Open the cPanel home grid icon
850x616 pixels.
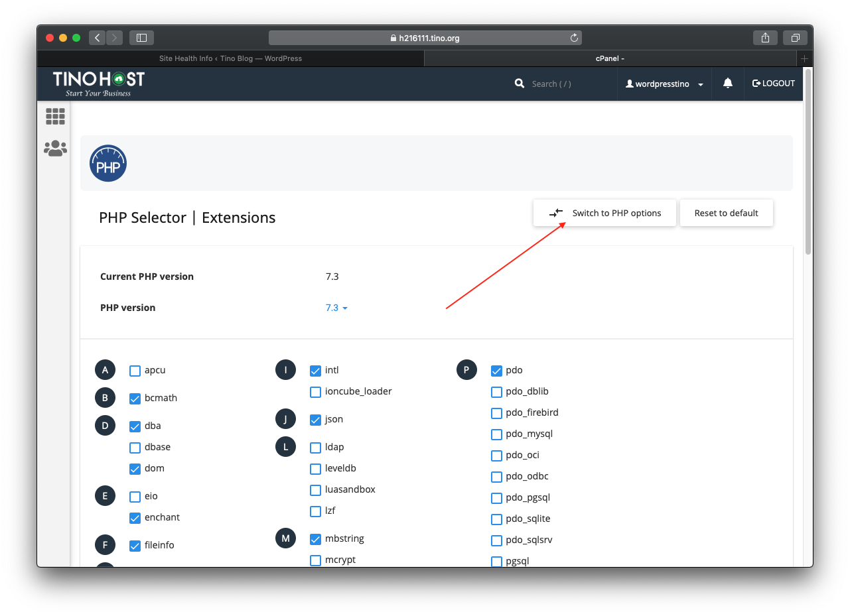(55, 117)
